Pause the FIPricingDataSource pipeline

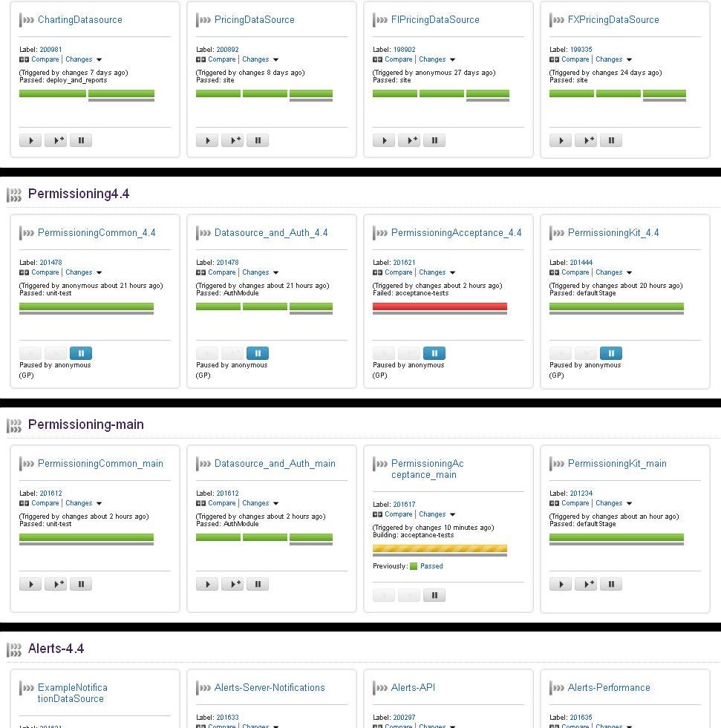click(x=434, y=140)
